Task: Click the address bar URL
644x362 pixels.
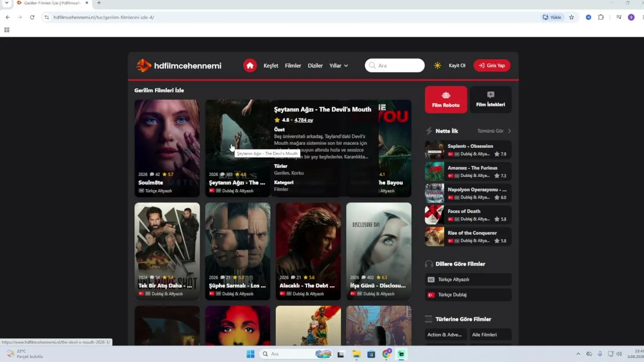Action: pyautogui.click(x=104, y=17)
